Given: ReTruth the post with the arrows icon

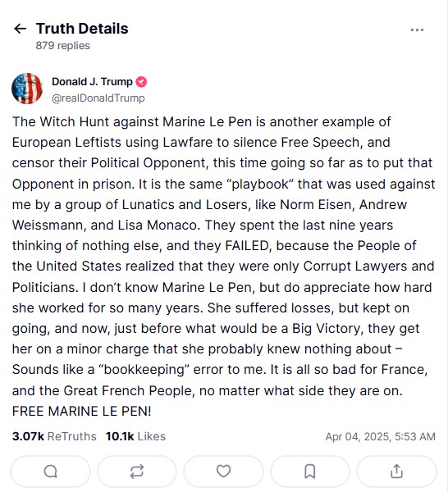Looking at the screenshot, I should [x=137, y=471].
